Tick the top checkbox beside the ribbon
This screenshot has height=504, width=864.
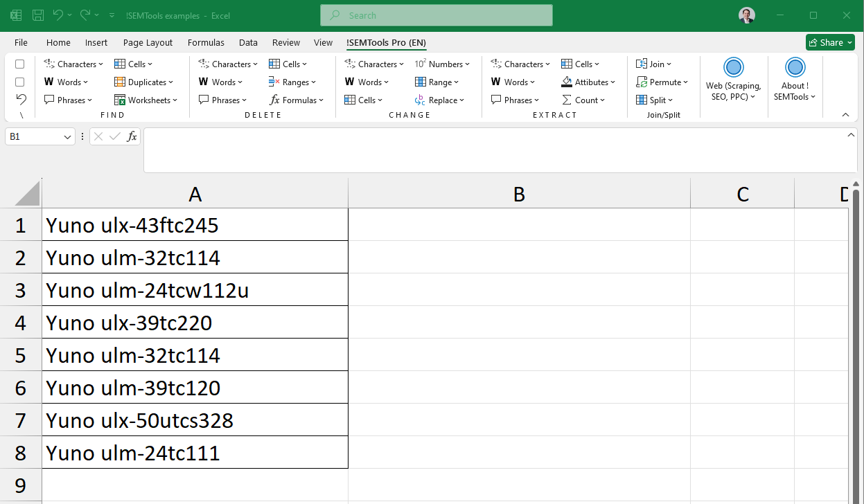tap(19, 64)
